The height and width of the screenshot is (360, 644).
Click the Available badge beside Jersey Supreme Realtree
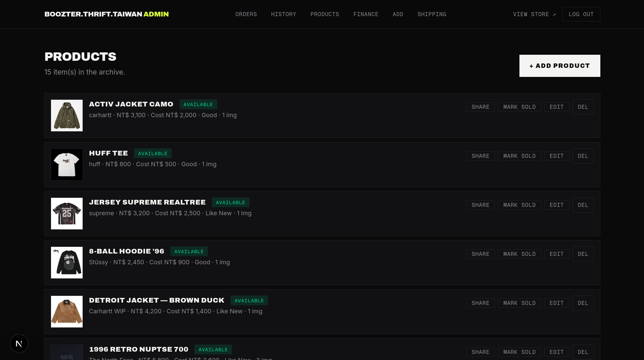tap(231, 203)
